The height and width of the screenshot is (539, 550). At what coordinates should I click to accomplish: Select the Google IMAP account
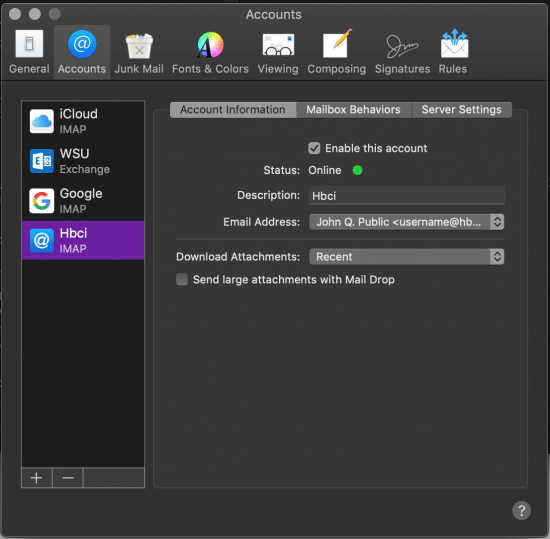83,201
